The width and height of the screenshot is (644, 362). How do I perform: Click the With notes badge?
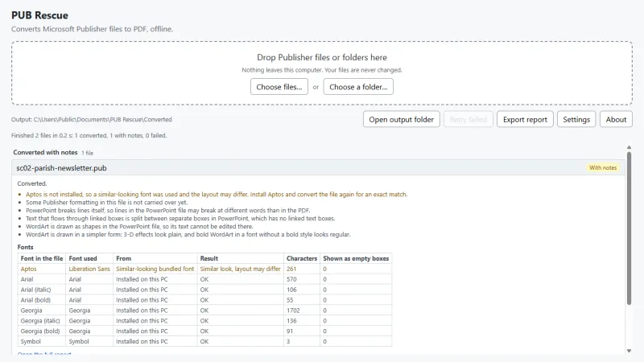[602, 167]
